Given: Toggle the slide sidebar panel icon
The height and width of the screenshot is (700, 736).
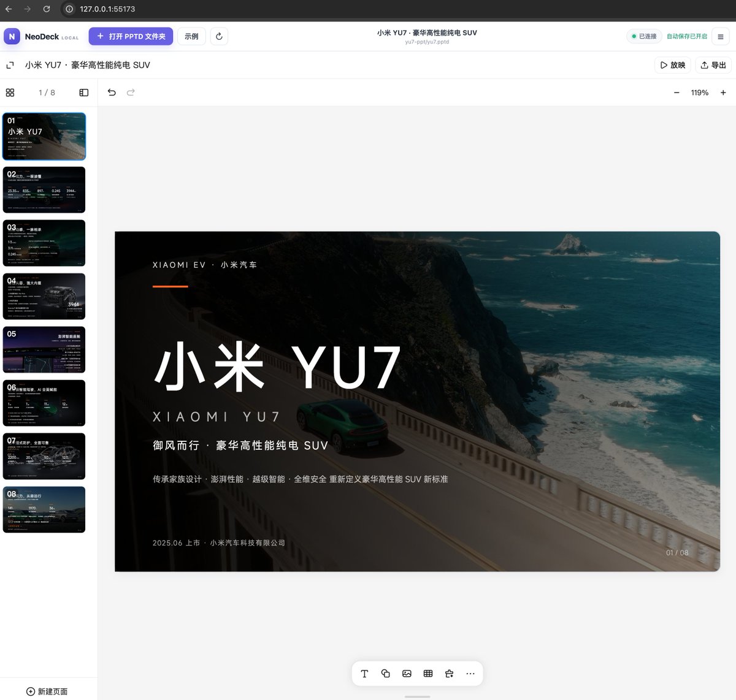Looking at the screenshot, I should (84, 93).
